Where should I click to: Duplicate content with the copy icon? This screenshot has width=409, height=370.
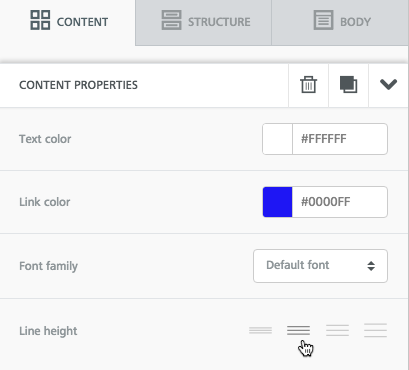click(x=348, y=85)
